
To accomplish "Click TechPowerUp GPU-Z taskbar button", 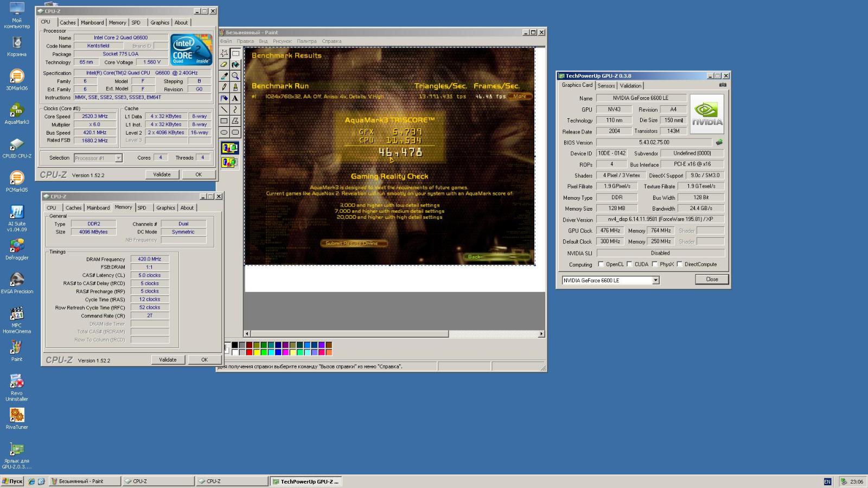I will click(305, 481).
